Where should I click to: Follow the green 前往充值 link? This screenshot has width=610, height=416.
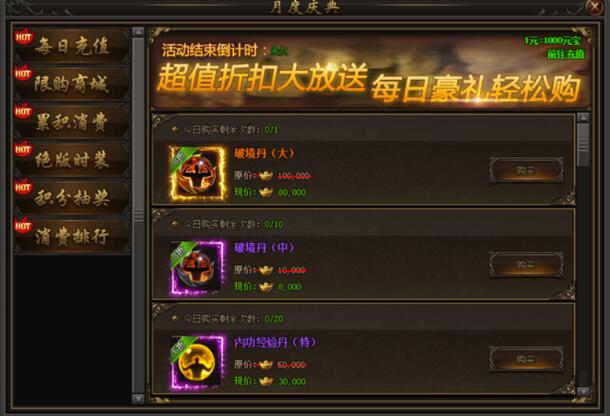coord(565,54)
